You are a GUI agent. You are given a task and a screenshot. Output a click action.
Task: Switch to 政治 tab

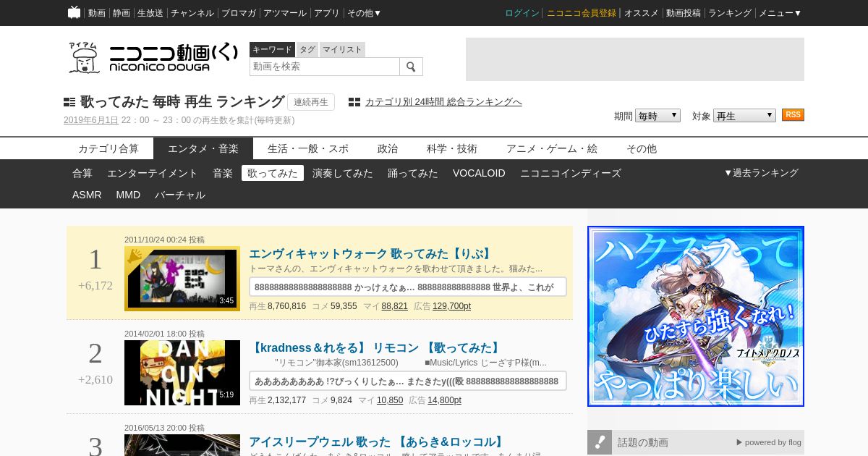[x=388, y=148]
